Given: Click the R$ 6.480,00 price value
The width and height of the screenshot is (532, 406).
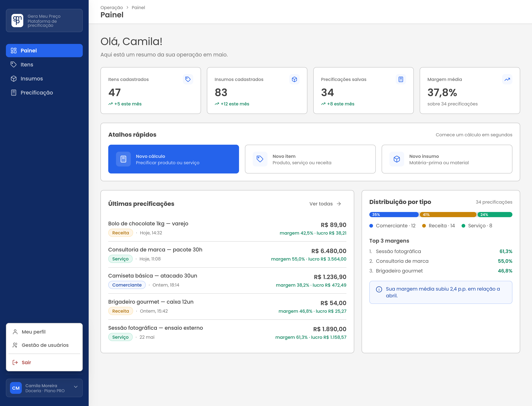Looking at the screenshot, I should (329, 251).
